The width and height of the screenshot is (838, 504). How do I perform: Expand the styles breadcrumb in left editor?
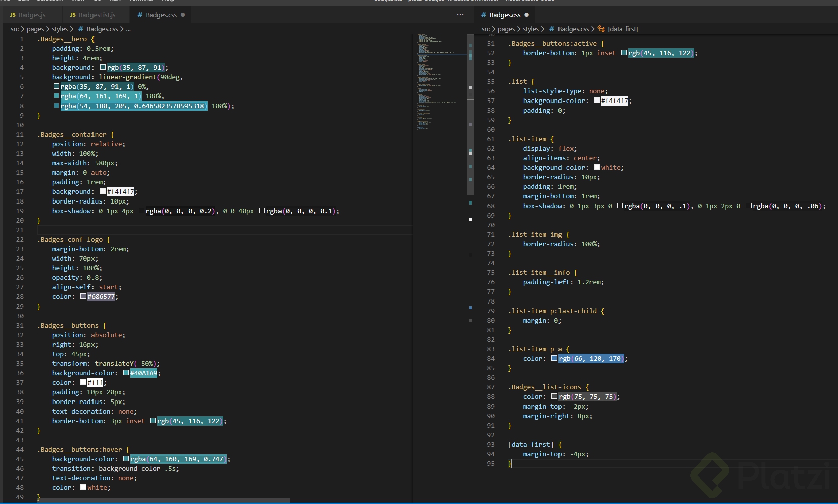coord(60,29)
